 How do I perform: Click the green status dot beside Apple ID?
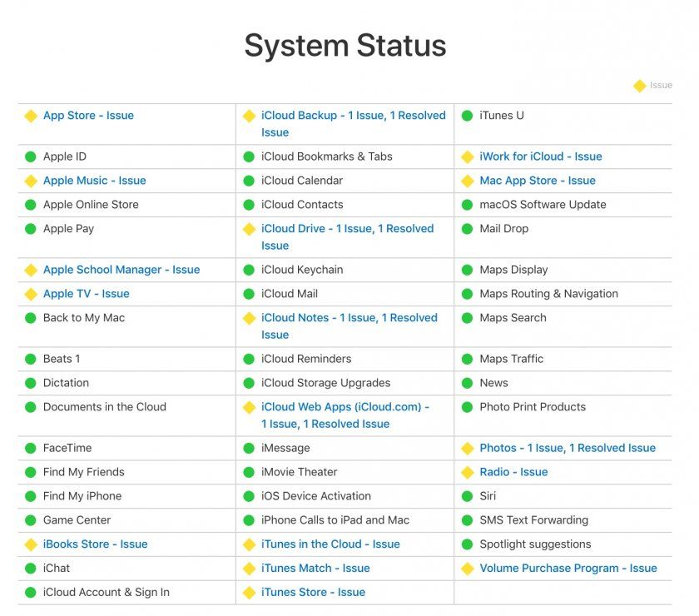click(31, 156)
